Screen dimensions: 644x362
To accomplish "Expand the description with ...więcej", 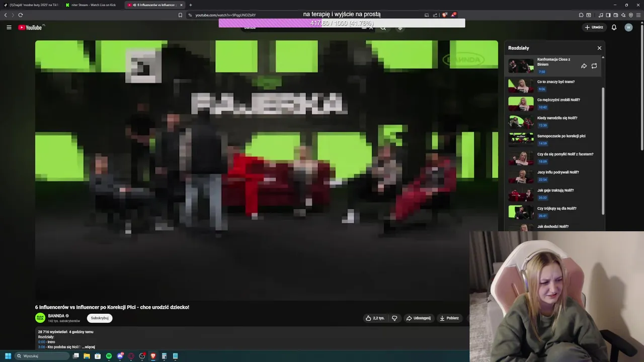I will tap(88, 347).
